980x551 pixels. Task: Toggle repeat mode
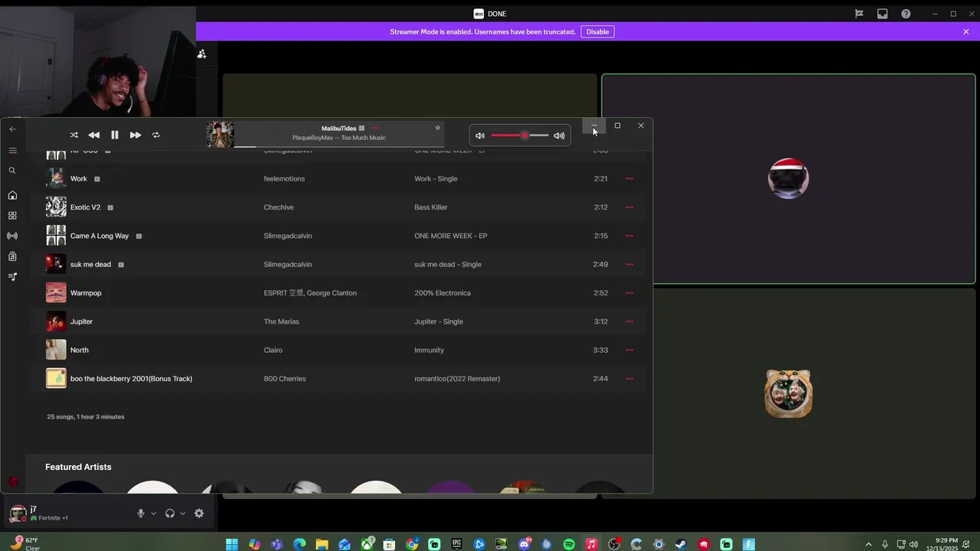155,135
